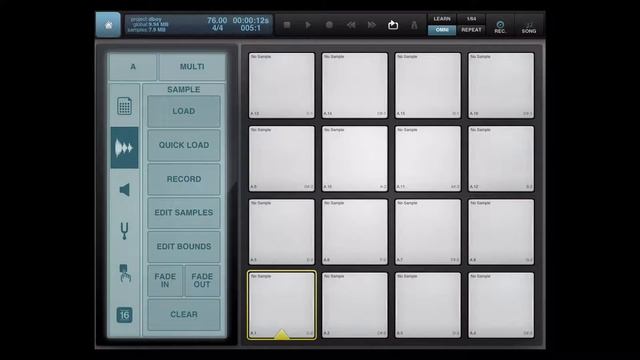Open the speaker volume icon in sidebar
Viewport: 640px width, 360px height.
(x=124, y=190)
